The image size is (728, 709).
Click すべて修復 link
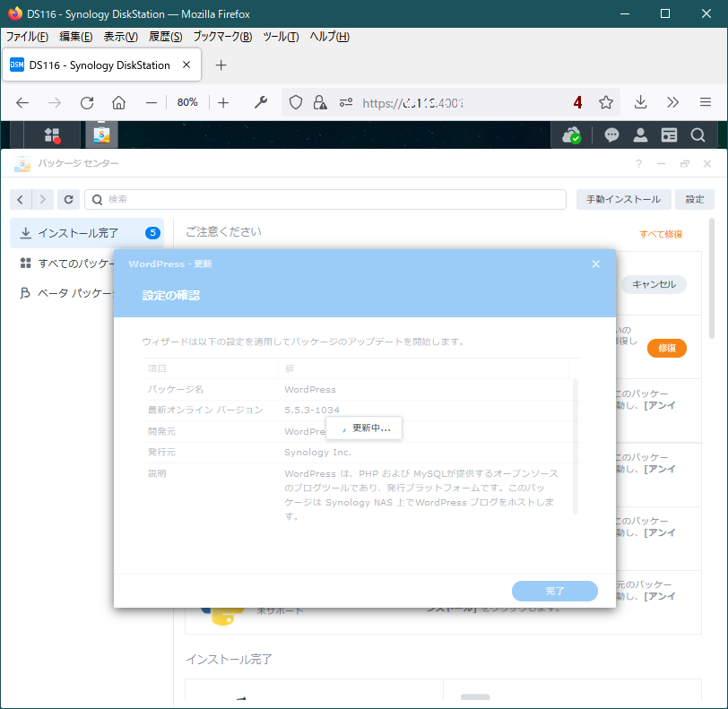click(x=661, y=234)
